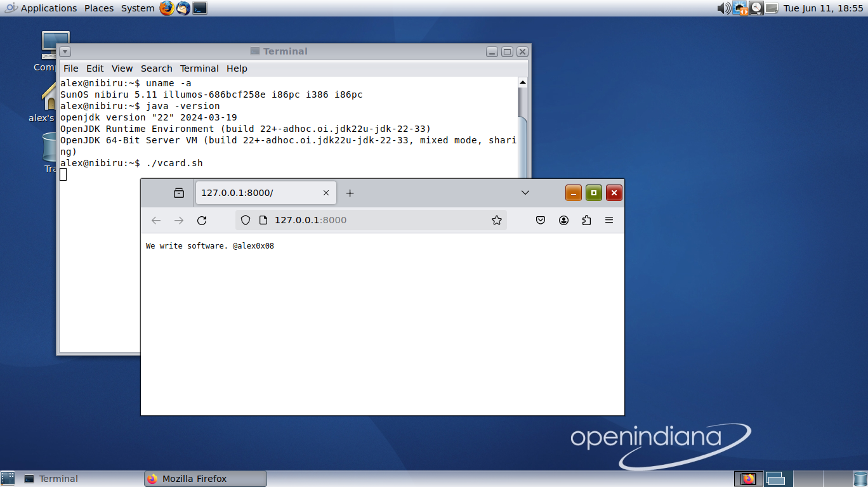
Task: Open the Applications menu
Action: click(x=48, y=8)
